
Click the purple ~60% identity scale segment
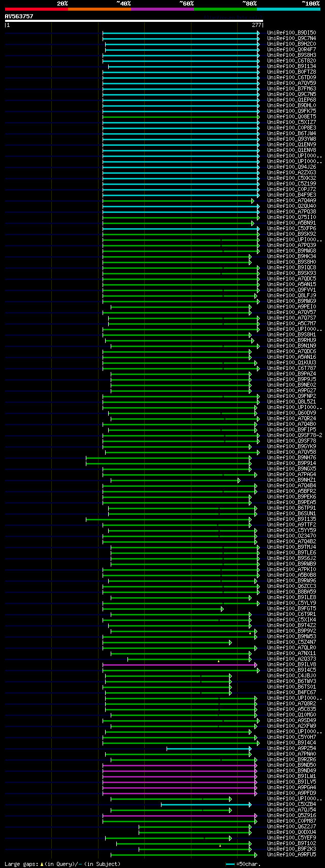point(162,9)
